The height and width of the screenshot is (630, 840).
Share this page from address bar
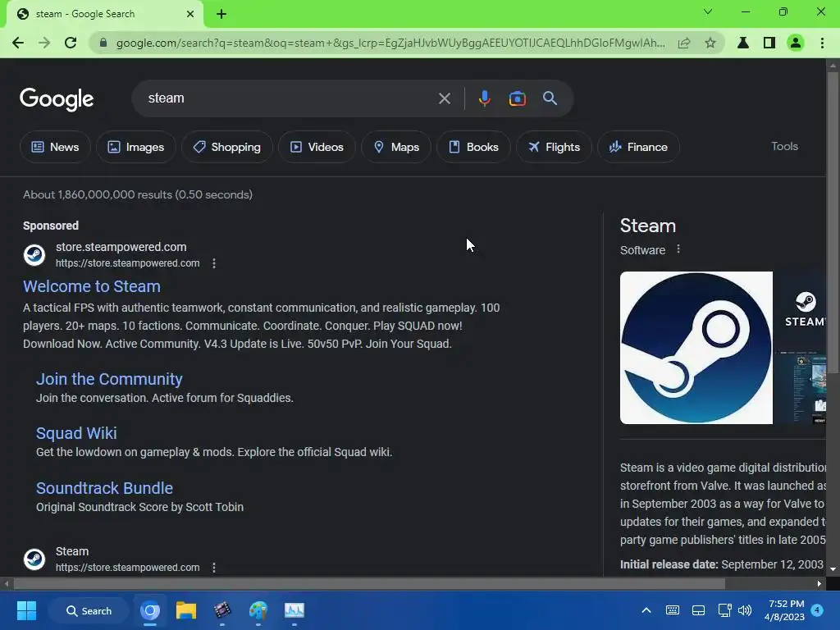coord(684,43)
